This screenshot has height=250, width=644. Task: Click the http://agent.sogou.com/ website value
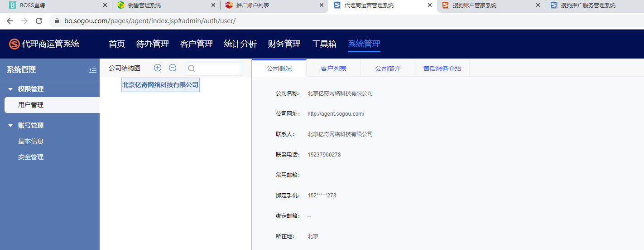[336, 114]
